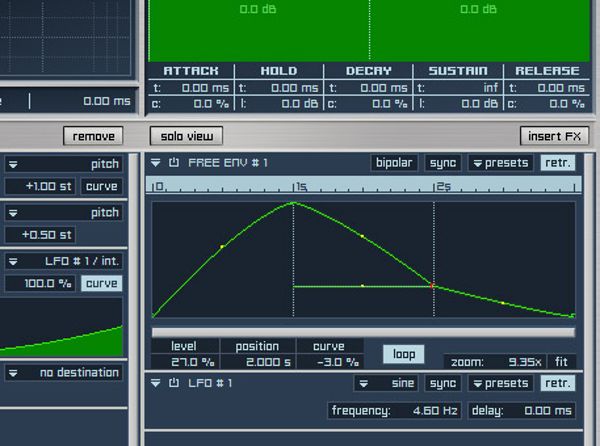Toggle the FREE ENV #1 power icon
600x446 pixels.
(173, 162)
